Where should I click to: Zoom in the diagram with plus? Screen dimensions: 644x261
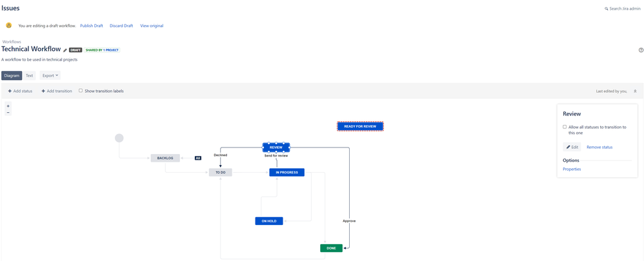pos(8,106)
